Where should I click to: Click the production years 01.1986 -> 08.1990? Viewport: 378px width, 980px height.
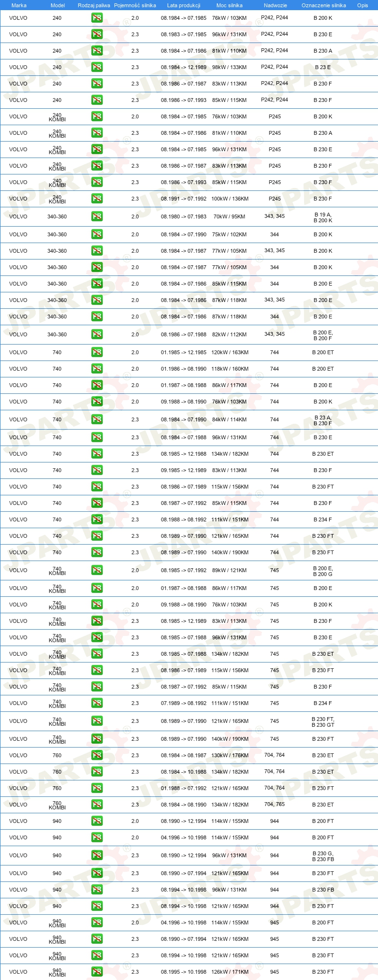pyautogui.click(x=184, y=369)
